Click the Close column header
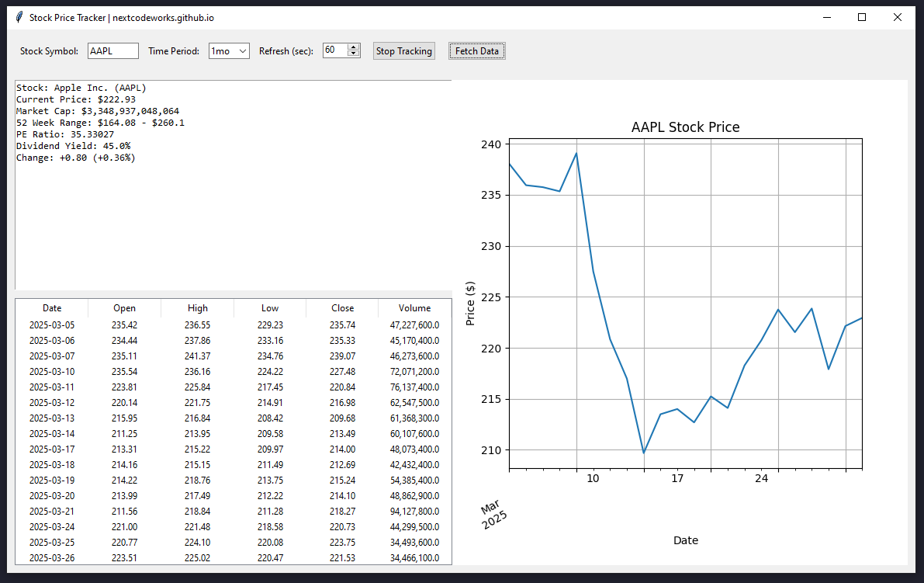Viewport: 924px width, 583px height. pyautogui.click(x=342, y=307)
